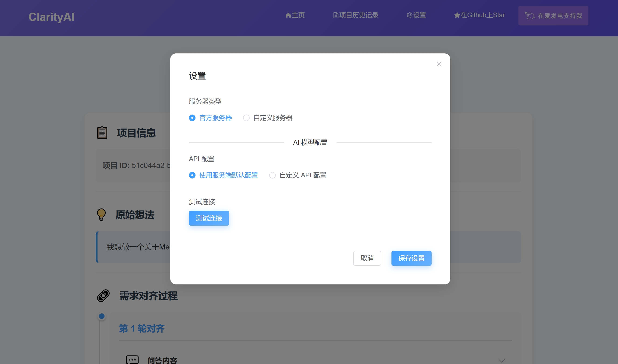Click the 取消 button
The image size is (618, 364).
(367, 258)
